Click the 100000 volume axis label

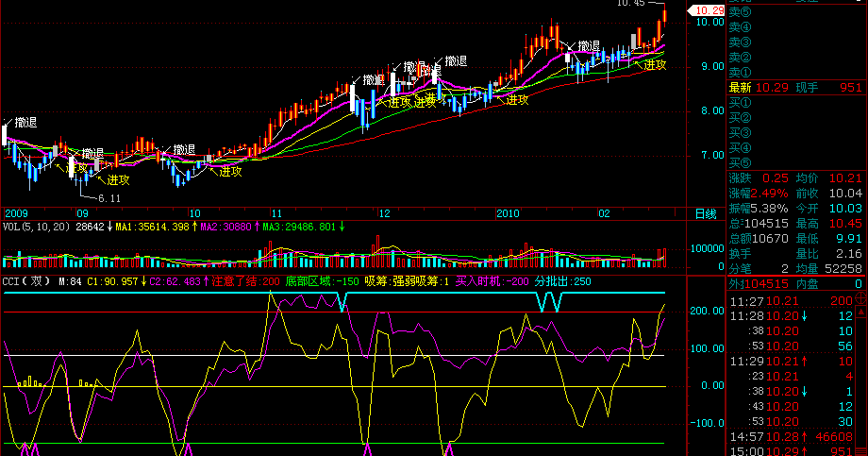tap(707, 249)
